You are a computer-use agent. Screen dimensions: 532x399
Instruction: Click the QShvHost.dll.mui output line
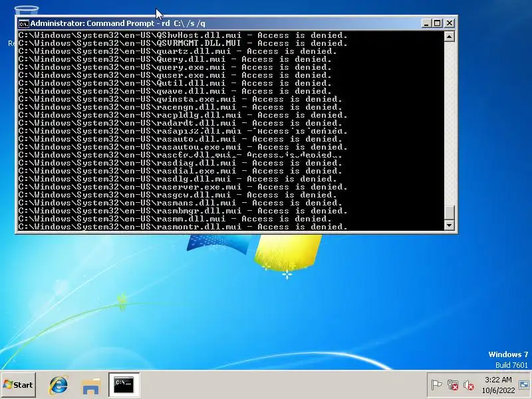pyautogui.click(x=184, y=35)
